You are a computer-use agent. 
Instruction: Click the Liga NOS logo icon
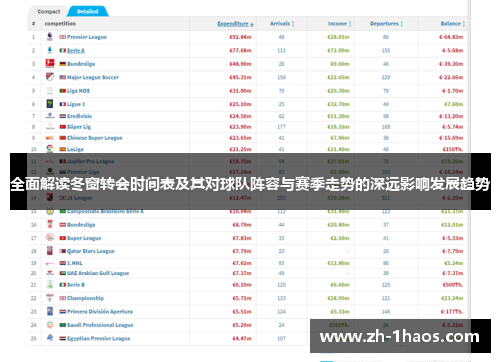pyautogui.click(x=50, y=90)
